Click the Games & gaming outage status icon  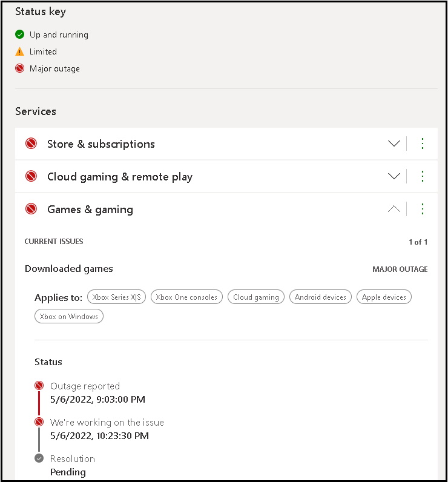(x=31, y=209)
